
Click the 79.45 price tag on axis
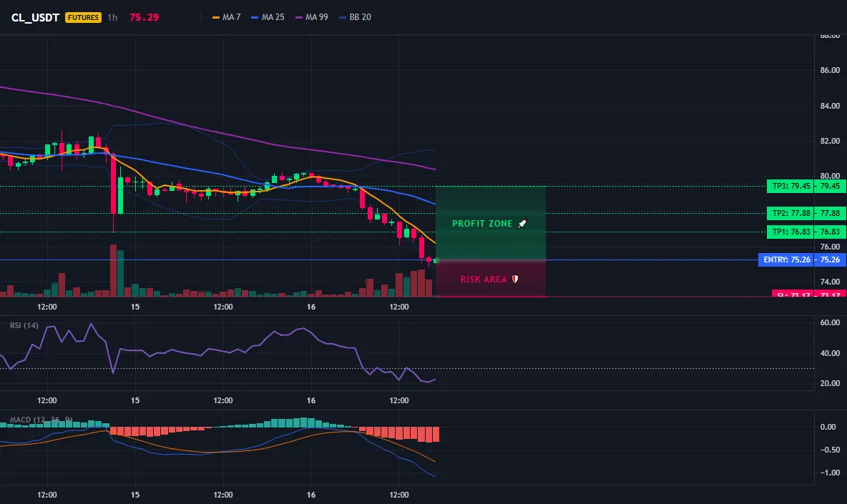click(x=831, y=186)
